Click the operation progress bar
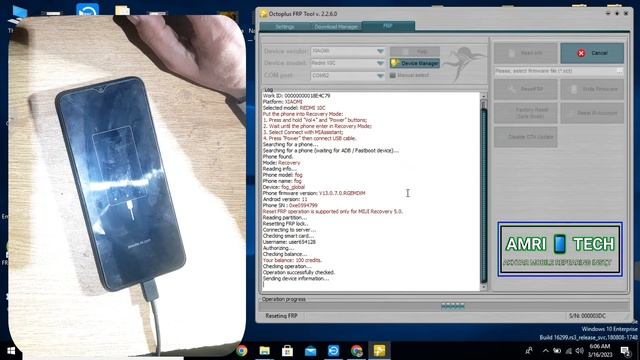This screenshot has width=640, height=360. tap(443, 307)
